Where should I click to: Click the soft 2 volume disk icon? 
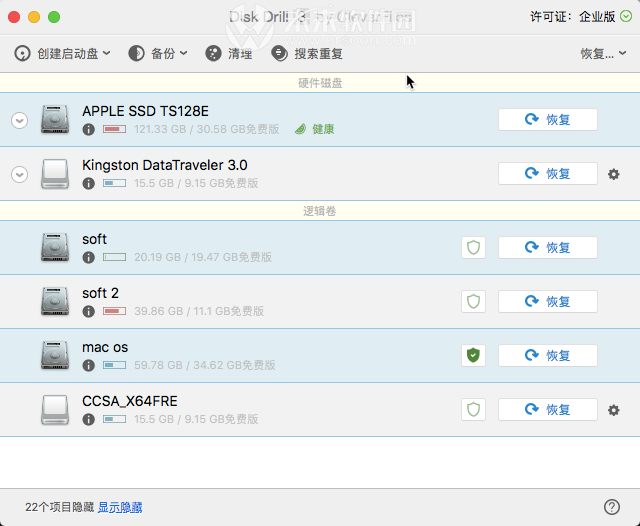point(55,301)
